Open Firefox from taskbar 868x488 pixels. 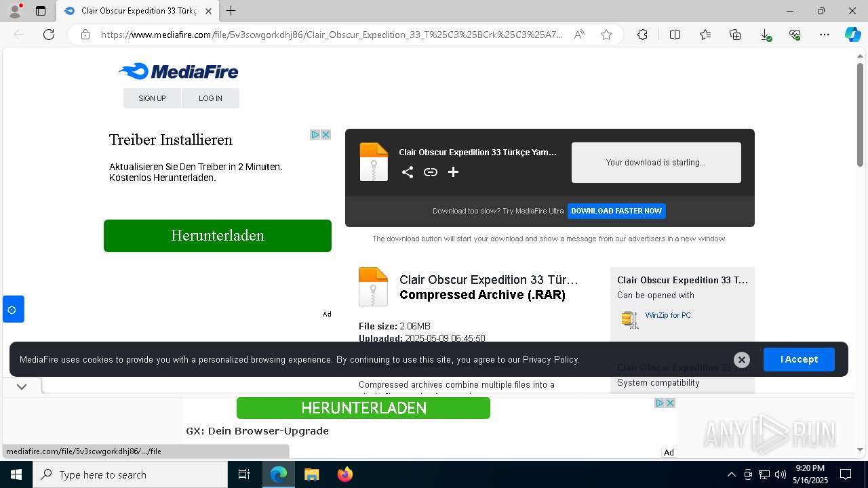pyautogui.click(x=345, y=474)
